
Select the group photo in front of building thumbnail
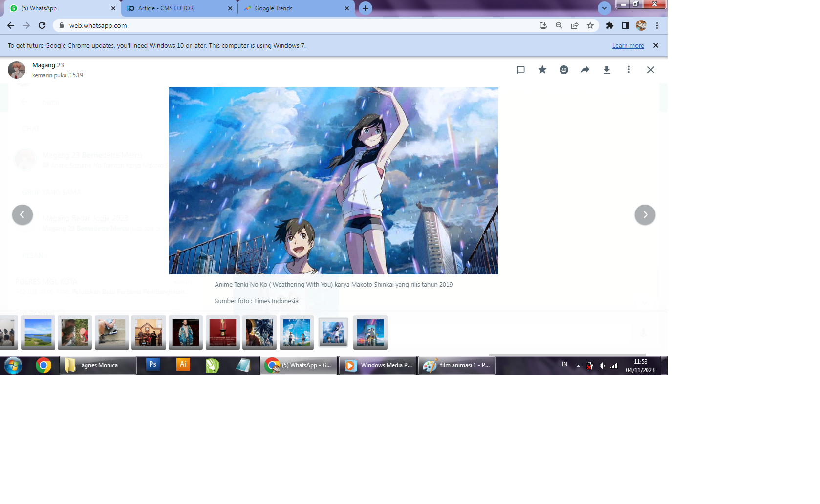(149, 333)
